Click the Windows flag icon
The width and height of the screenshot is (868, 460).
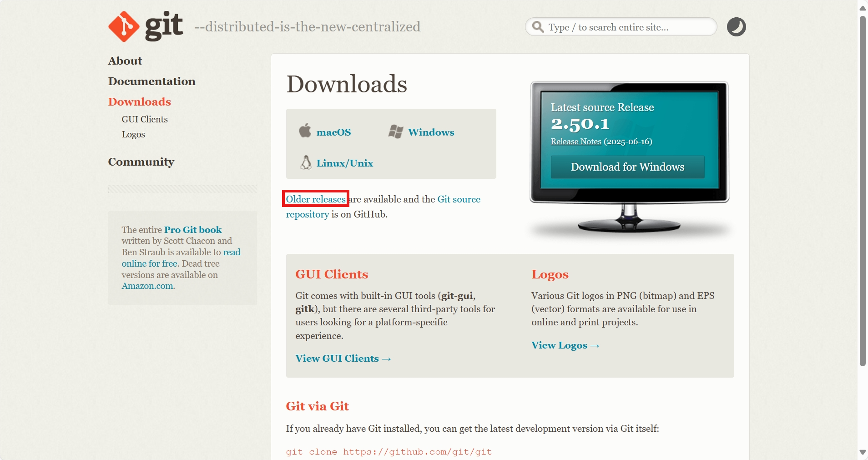click(x=396, y=131)
